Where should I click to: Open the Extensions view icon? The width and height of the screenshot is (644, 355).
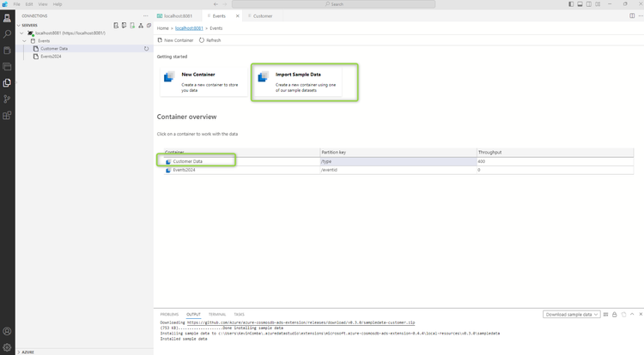coord(7,115)
